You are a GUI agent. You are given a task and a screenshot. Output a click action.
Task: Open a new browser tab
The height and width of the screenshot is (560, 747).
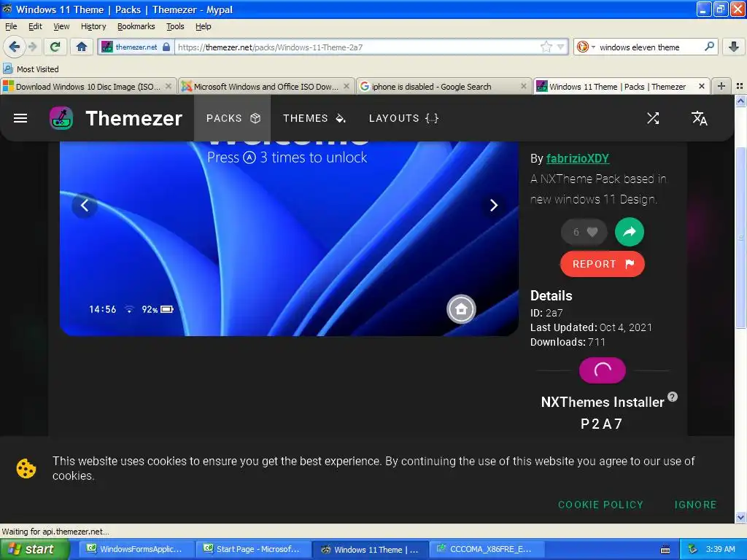(721, 86)
